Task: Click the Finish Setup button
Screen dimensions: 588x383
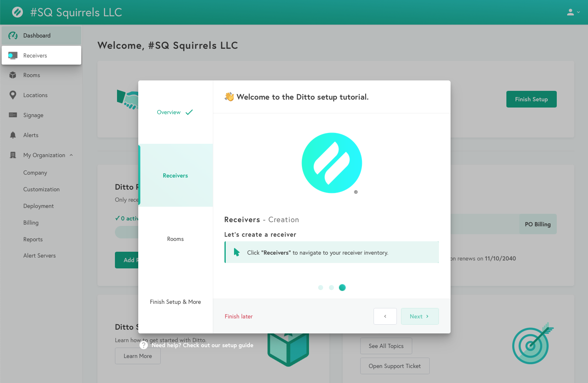Action: (x=531, y=99)
